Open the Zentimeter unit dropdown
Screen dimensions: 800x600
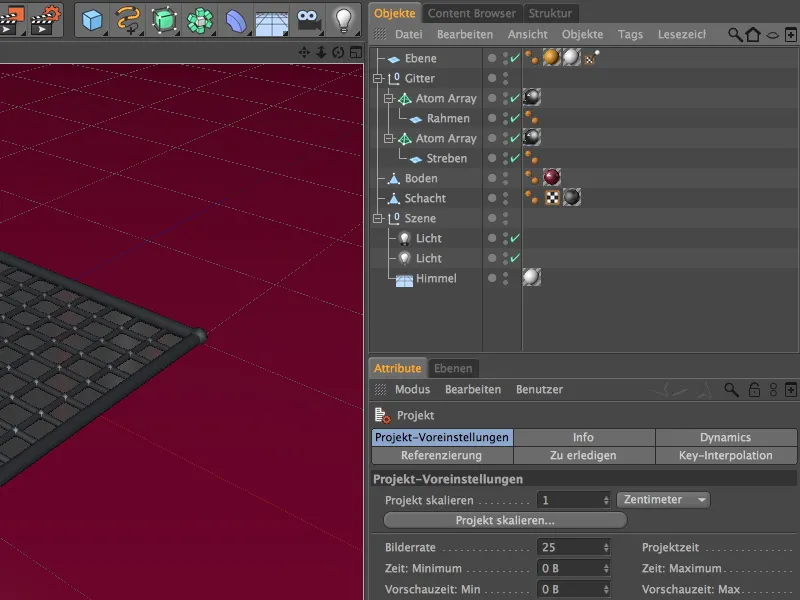coord(663,499)
